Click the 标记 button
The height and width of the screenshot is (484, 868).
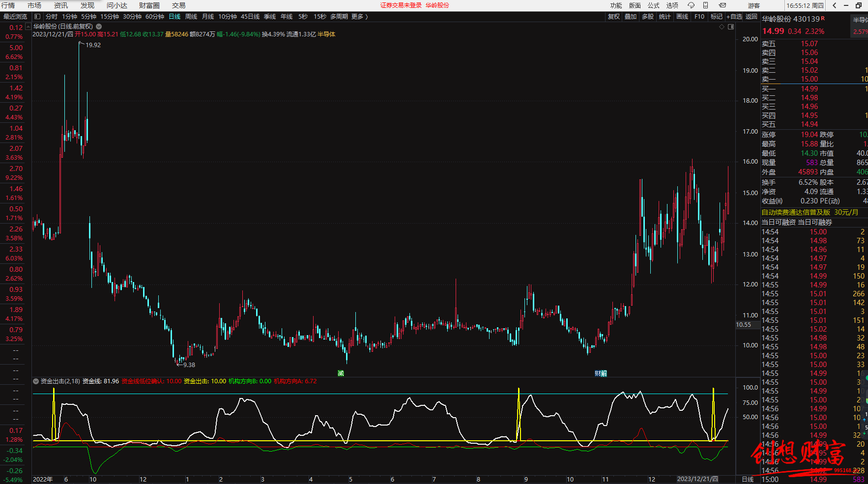(717, 17)
